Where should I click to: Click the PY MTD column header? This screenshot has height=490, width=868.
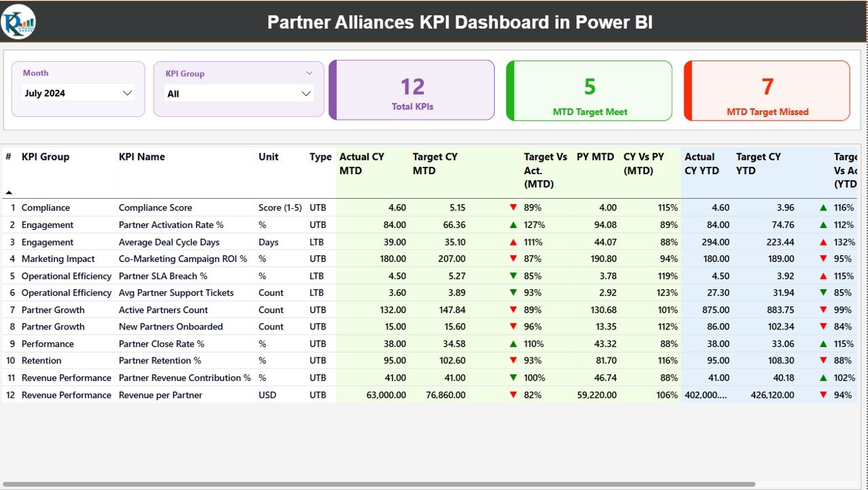(x=595, y=157)
